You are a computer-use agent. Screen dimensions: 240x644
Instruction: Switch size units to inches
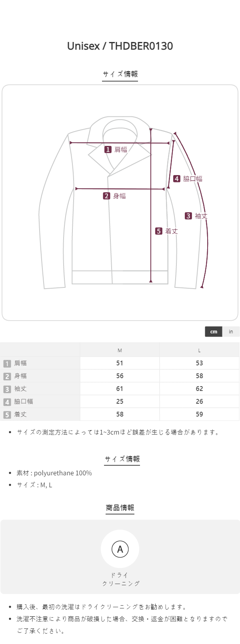231,331
